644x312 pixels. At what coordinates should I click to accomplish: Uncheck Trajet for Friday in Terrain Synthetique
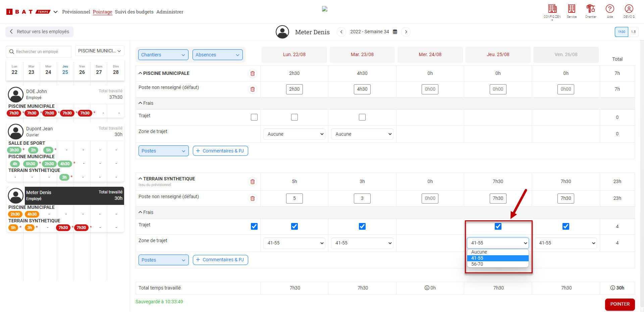pos(566,226)
